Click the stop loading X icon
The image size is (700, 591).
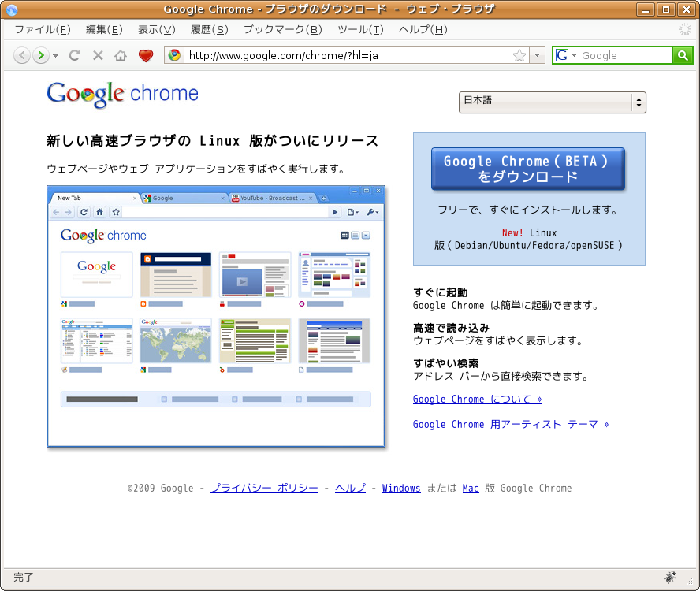coord(98,56)
